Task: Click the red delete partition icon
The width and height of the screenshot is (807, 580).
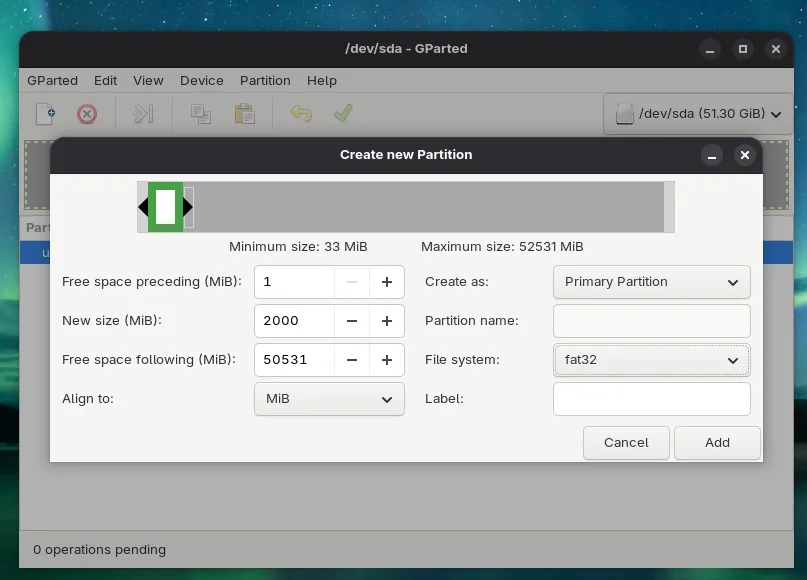Action: coord(87,114)
